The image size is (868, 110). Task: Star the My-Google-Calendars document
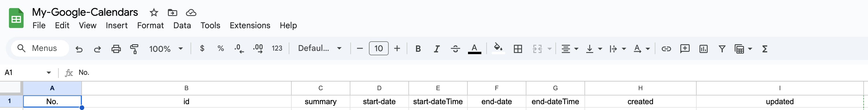click(154, 13)
